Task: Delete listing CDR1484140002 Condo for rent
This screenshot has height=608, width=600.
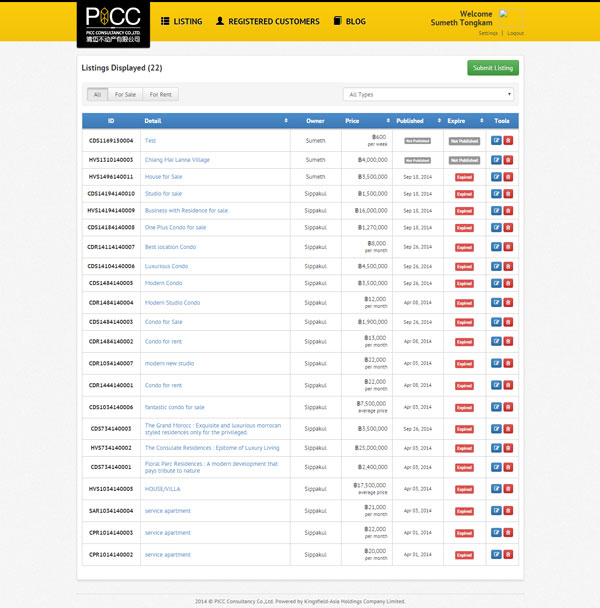Action: coord(508,341)
